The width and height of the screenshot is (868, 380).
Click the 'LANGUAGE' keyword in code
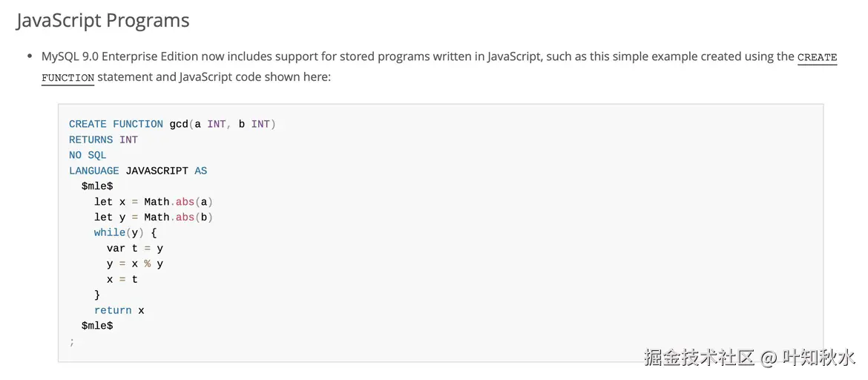[93, 171]
